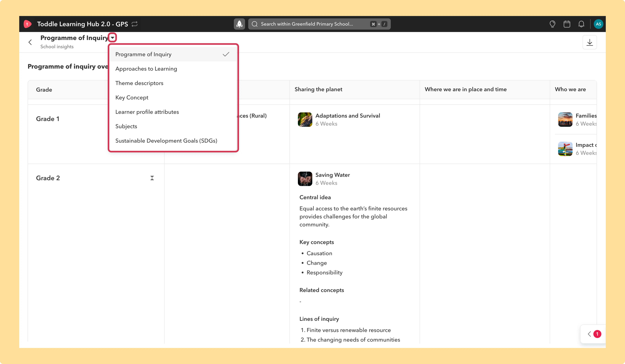Open the Saving Water unit title
This screenshot has width=625, height=364.
click(333, 175)
